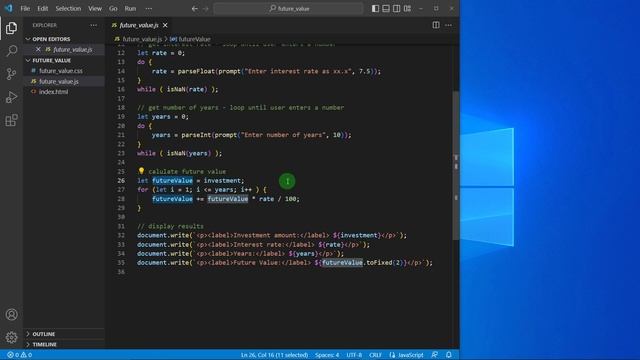Toggle the primary side bar layout icon

pyautogui.click(x=375, y=9)
